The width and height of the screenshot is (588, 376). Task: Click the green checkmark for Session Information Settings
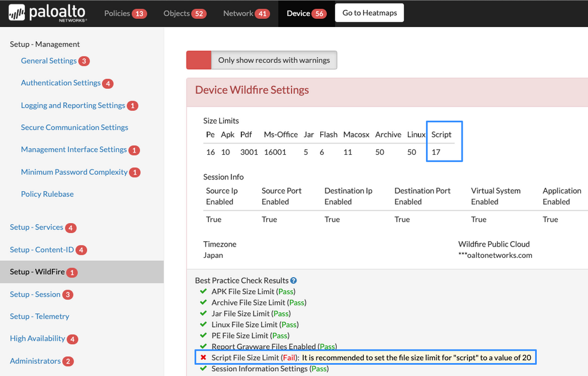click(x=204, y=369)
